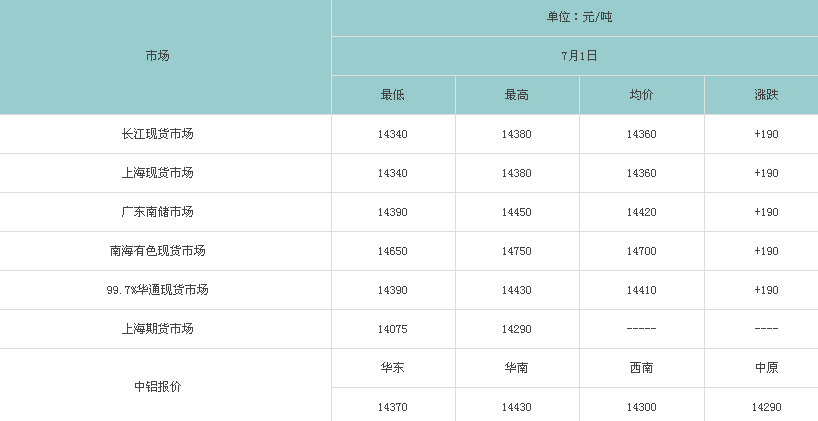This screenshot has height=421, width=818.
Task: Click the 均价 column header
Action: [641, 95]
